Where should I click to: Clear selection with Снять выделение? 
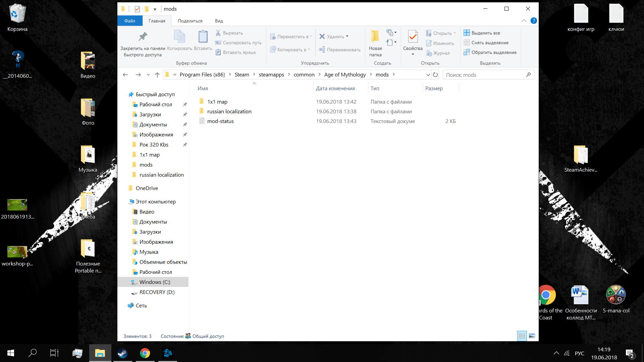pyautogui.click(x=486, y=43)
